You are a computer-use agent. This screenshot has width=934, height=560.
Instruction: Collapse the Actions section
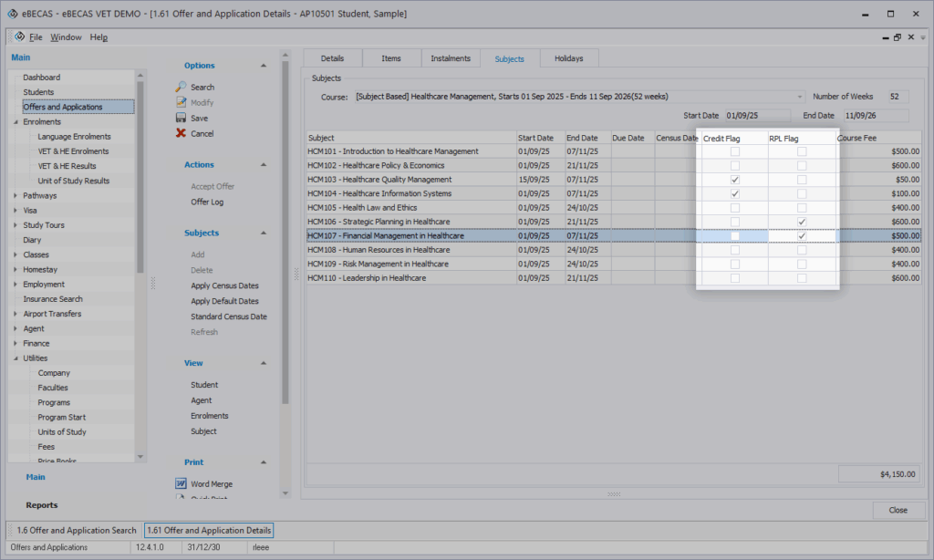click(x=264, y=164)
